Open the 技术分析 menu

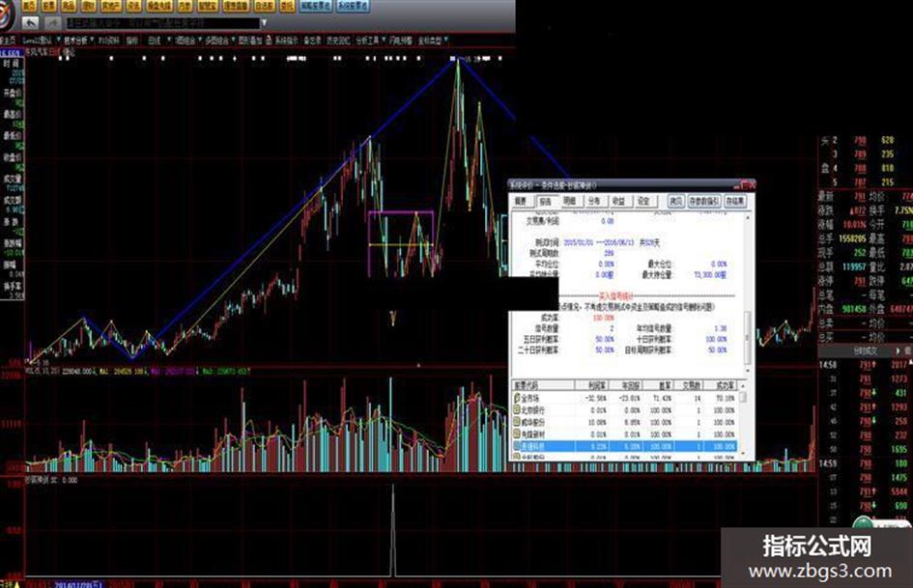(x=75, y=41)
